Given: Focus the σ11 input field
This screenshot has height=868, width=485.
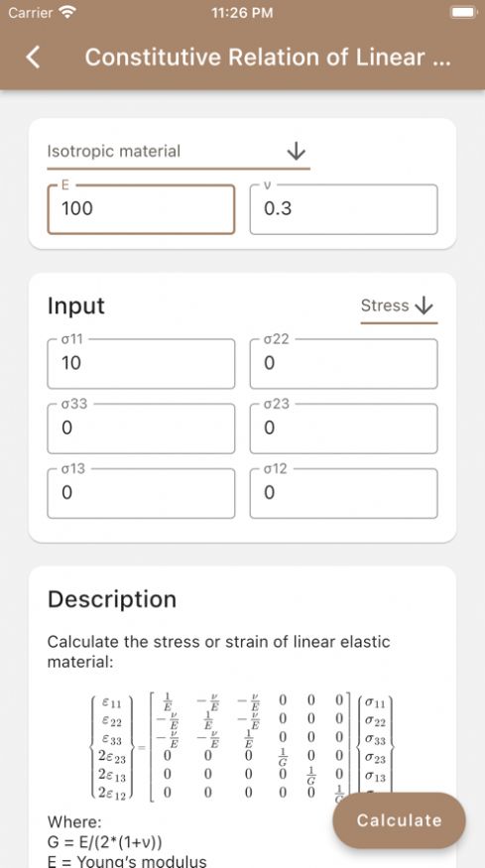Looking at the screenshot, I should [141, 364].
